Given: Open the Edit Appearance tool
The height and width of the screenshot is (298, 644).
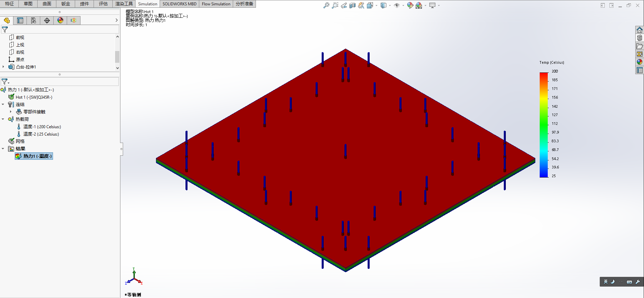Looking at the screenshot, I should (x=410, y=5).
